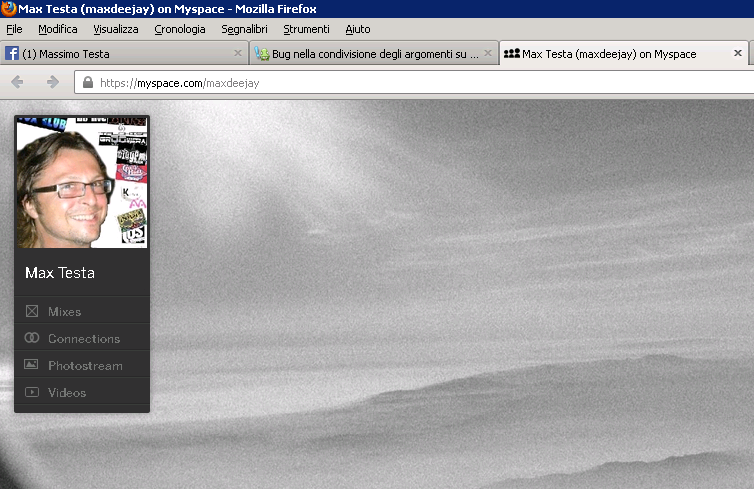
Task: Click the Facebook favicon on first tab
Action: tap(12, 53)
